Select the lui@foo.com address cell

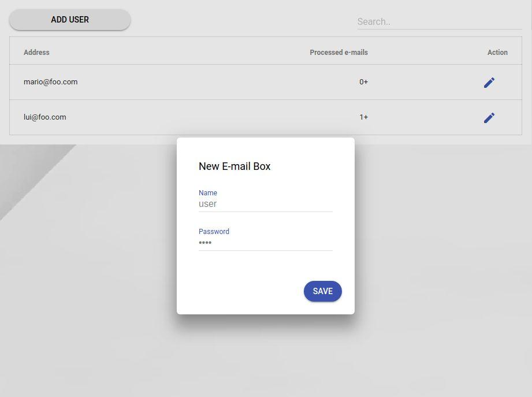[45, 117]
